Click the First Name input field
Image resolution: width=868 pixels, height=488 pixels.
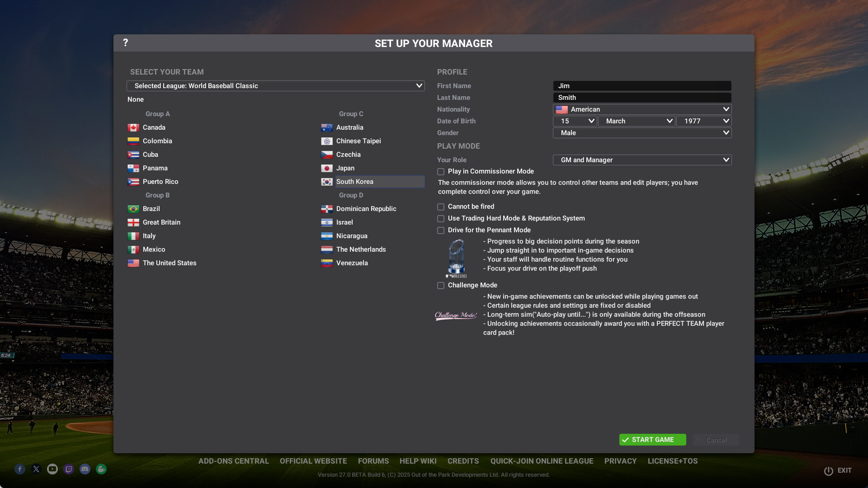642,86
